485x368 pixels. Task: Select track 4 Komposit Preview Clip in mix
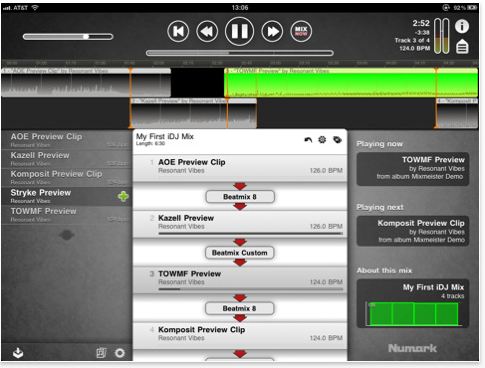[x=240, y=336]
